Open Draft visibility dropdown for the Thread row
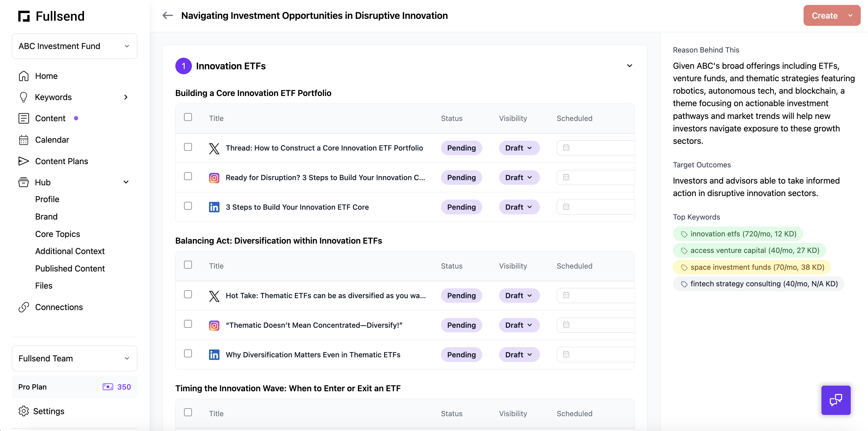 [x=519, y=148]
